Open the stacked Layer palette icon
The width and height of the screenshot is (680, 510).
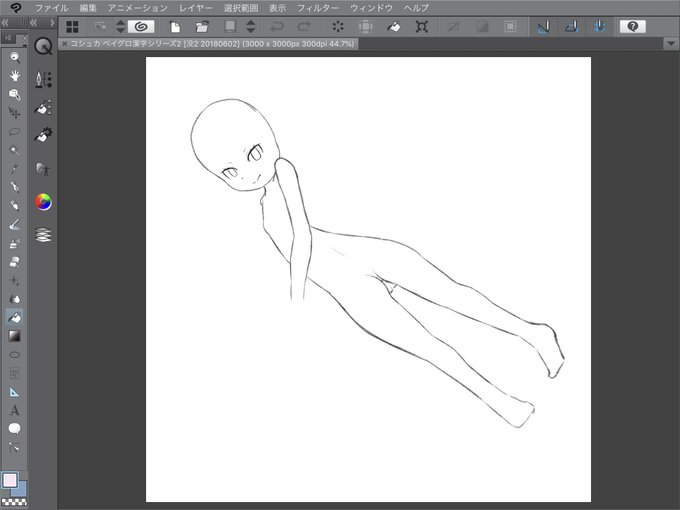(43, 235)
